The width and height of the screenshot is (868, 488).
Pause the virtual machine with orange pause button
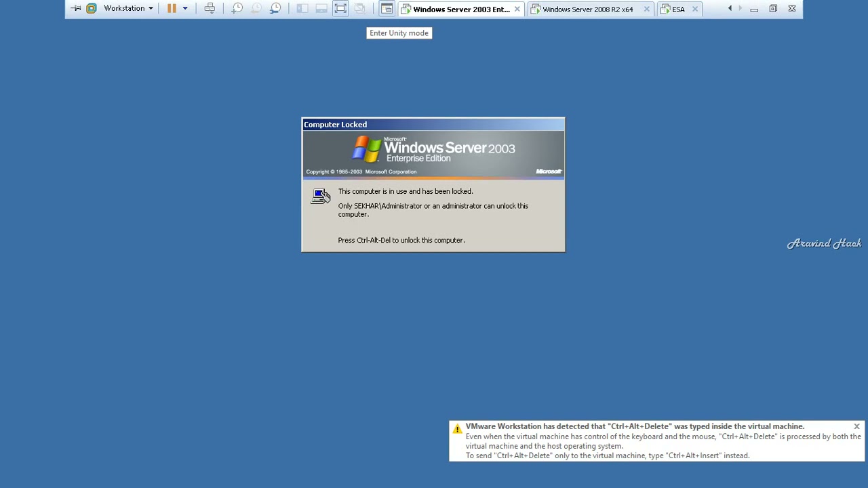click(x=172, y=9)
